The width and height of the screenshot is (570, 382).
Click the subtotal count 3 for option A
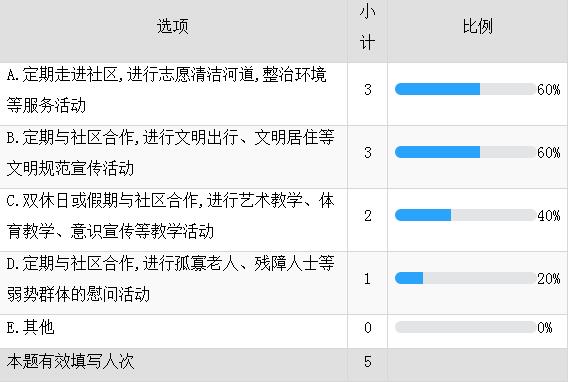pyautogui.click(x=368, y=89)
